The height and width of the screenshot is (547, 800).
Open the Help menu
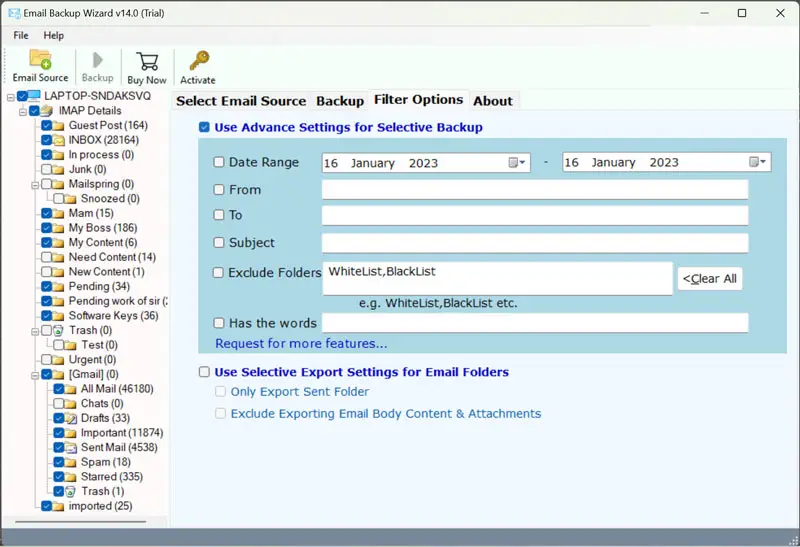[53, 35]
